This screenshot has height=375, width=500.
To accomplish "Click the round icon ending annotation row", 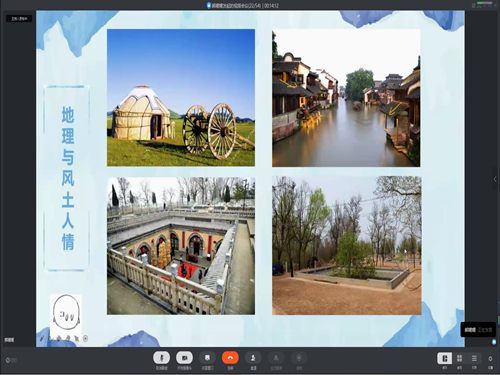I will click(x=85, y=338).
